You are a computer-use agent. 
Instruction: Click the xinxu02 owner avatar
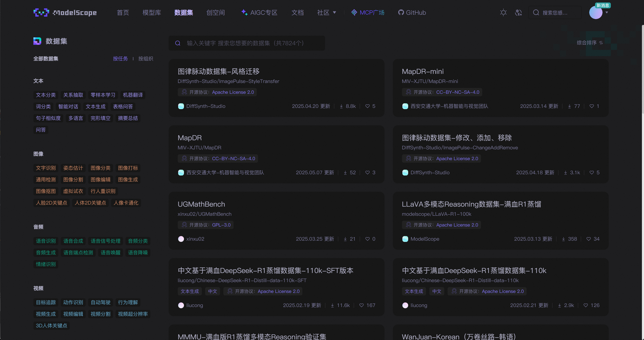[x=181, y=239]
